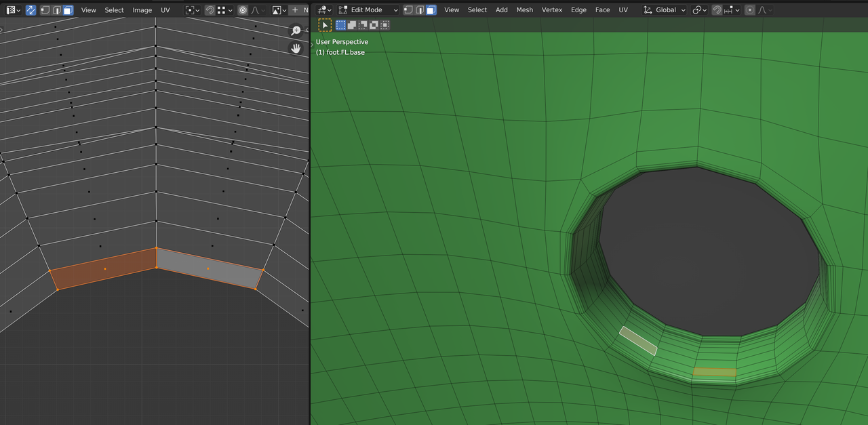
Task: Open the 3D viewport snapping options
Action: tap(732, 10)
